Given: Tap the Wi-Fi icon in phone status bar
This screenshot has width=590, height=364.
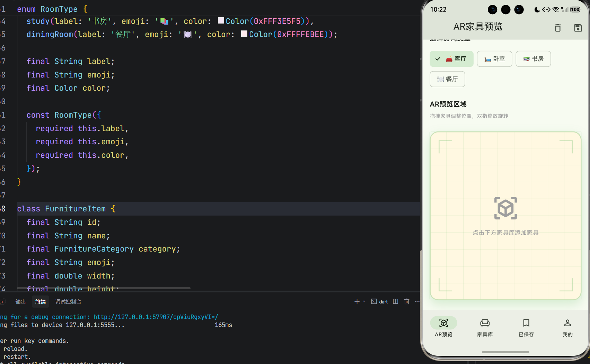Looking at the screenshot, I should (x=556, y=9).
